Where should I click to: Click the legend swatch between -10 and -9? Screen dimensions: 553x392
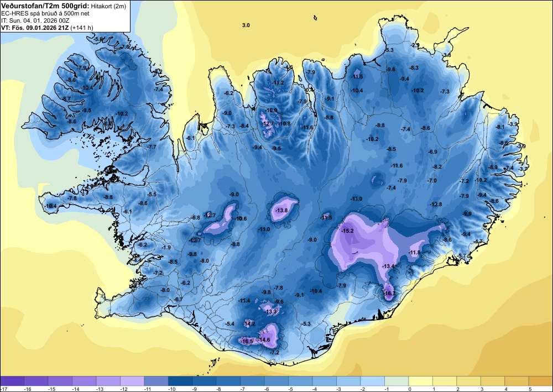coord(180,381)
